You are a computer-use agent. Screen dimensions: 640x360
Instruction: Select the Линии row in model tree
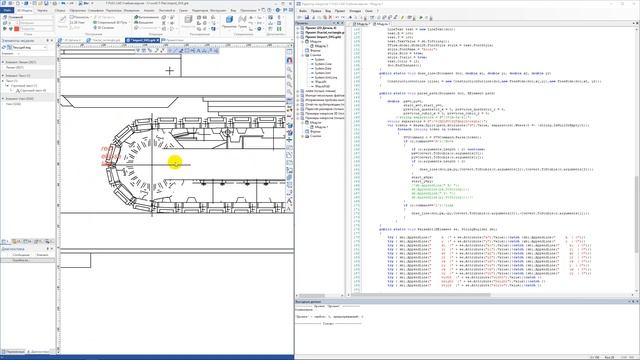[x=15, y=67]
